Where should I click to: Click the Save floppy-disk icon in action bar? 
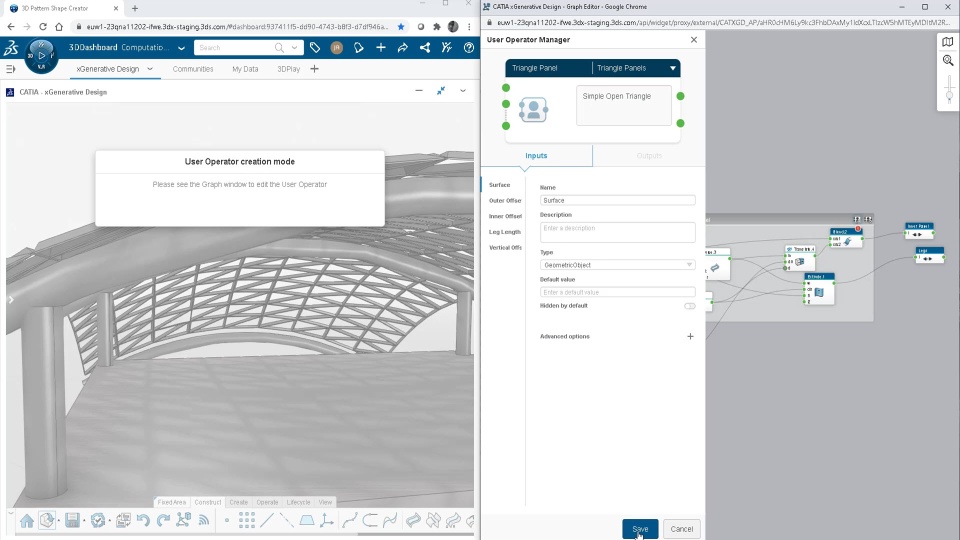pos(72,520)
